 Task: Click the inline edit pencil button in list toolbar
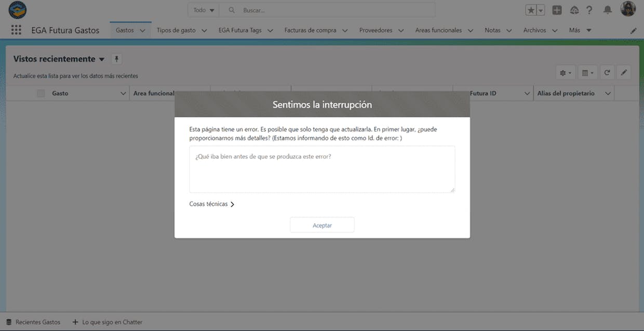624,73
